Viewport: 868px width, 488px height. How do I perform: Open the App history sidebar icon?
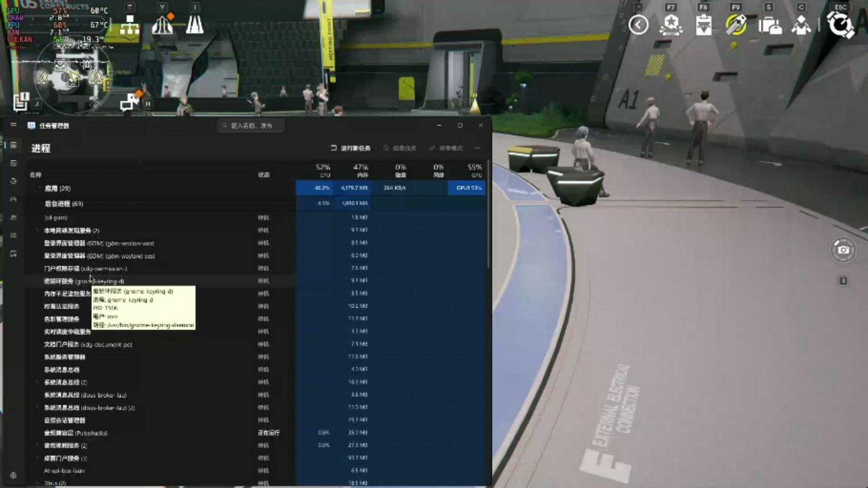14,181
